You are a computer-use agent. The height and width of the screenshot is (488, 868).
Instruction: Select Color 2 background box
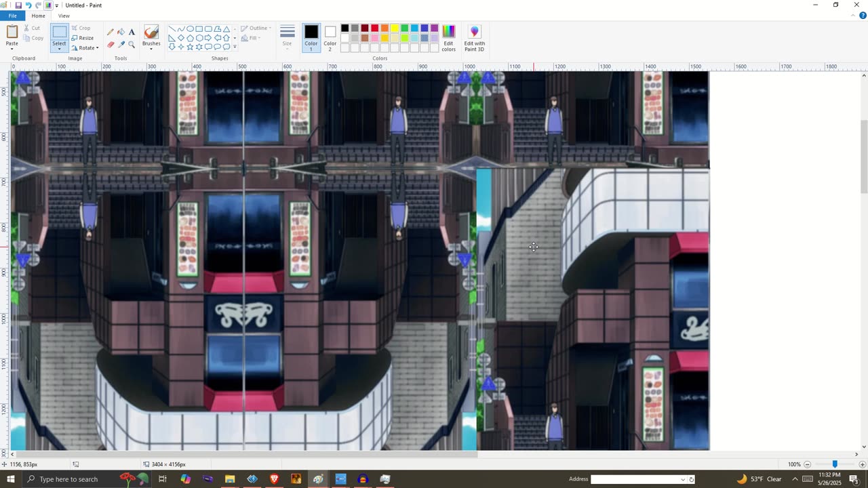pyautogui.click(x=330, y=38)
